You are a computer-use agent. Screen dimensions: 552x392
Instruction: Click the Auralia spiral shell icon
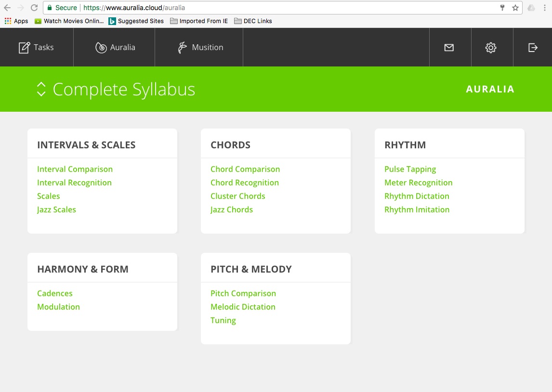pos(101,48)
